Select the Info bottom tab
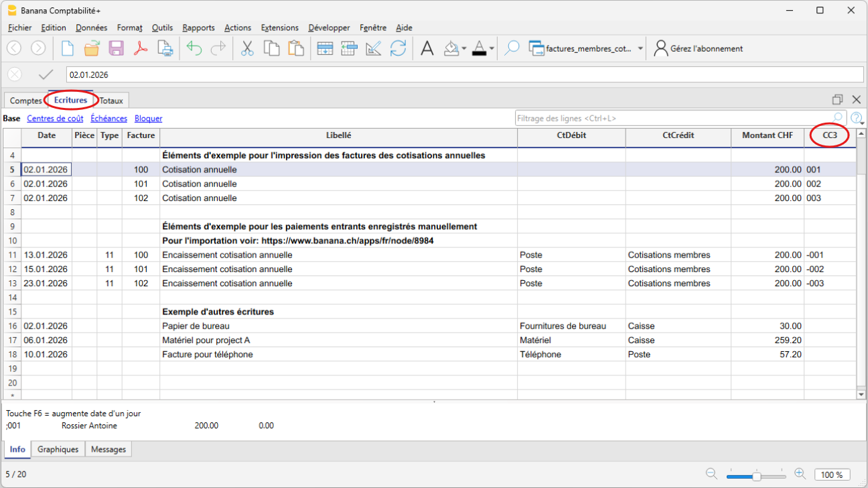The height and width of the screenshot is (488, 868). click(17, 449)
